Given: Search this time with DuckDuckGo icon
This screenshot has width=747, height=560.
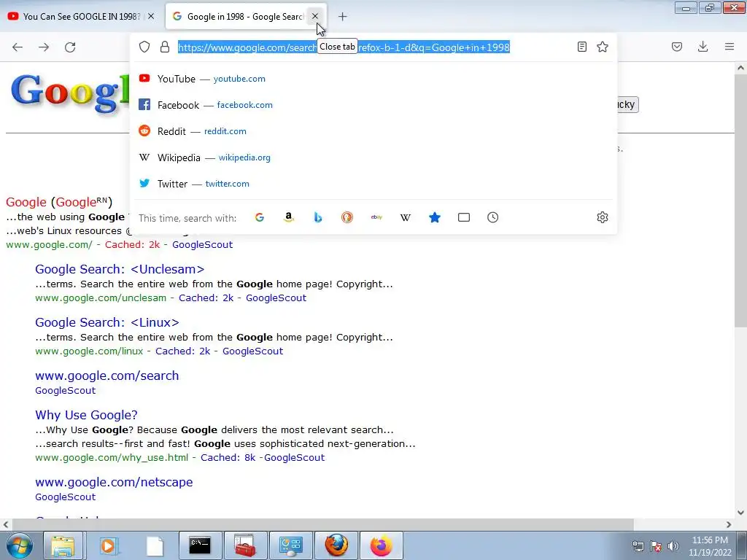Looking at the screenshot, I should click(x=347, y=217).
